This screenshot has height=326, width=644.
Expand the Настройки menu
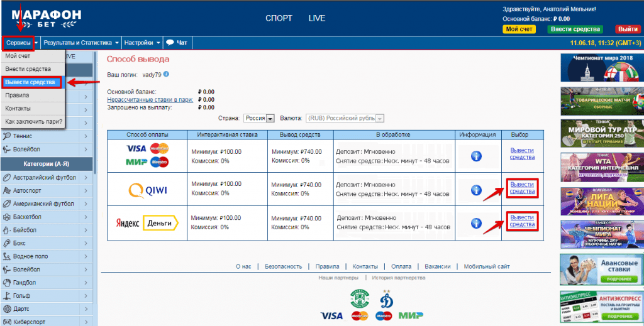pyautogui.click(x=143, y=43)
